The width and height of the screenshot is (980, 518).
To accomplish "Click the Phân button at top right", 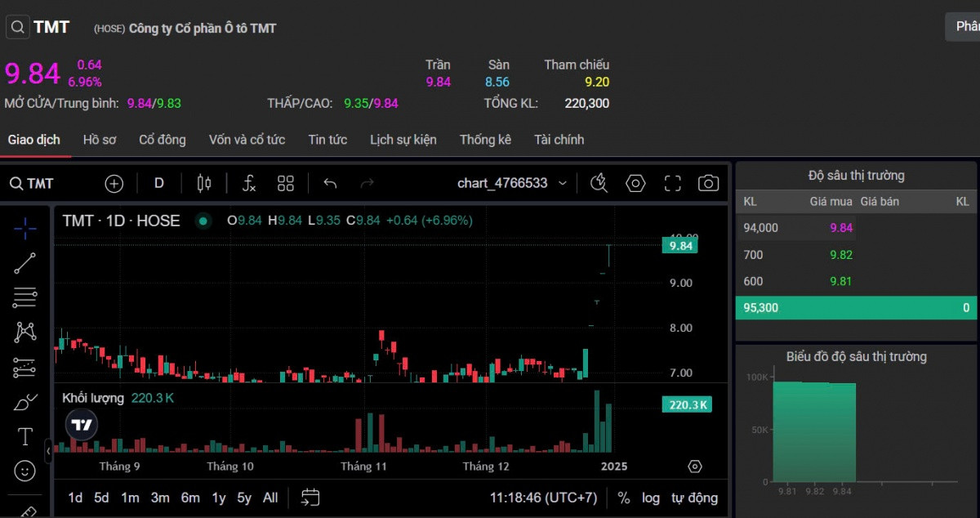I will pyautogui.click(x=963, y=27).
